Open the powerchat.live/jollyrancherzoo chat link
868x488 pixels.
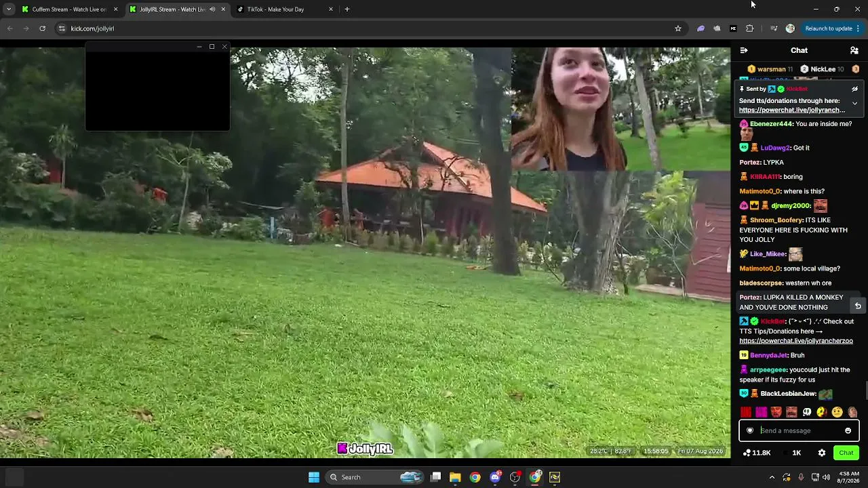795,341
